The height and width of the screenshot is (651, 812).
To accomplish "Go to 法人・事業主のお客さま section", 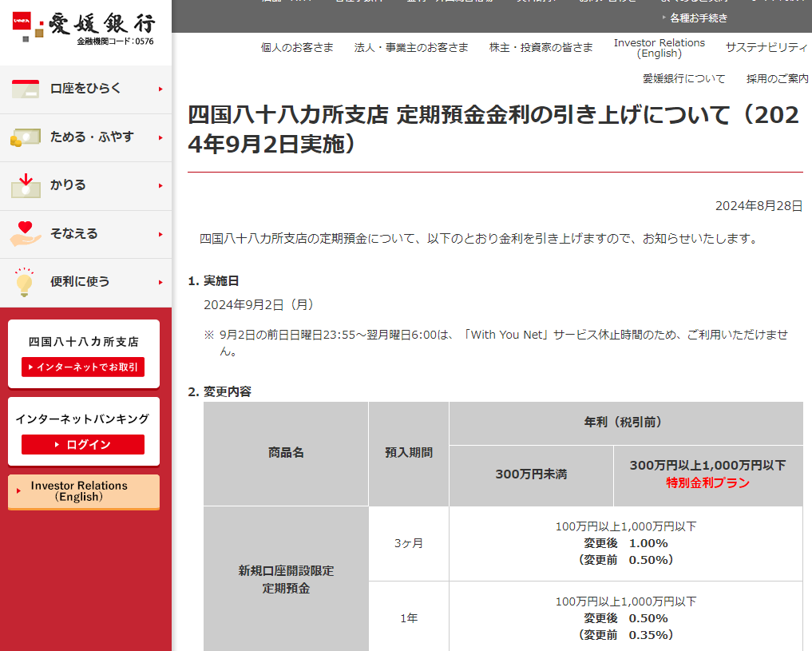I will (x=411, y=48).
